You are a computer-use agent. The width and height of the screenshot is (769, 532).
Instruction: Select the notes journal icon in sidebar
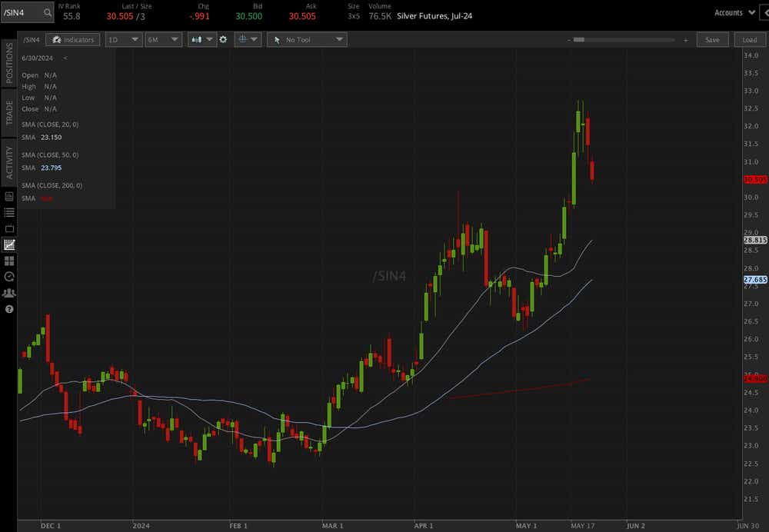[x=9, y=197]
